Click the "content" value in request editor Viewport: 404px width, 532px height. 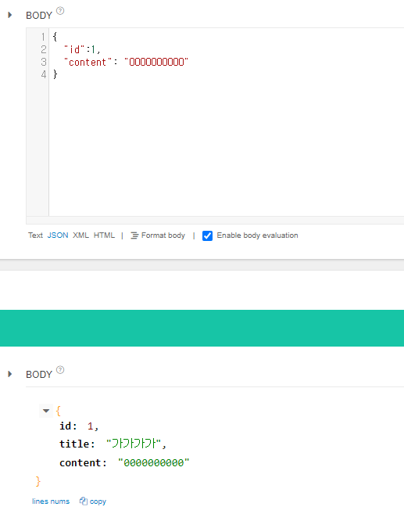(156, 62)
